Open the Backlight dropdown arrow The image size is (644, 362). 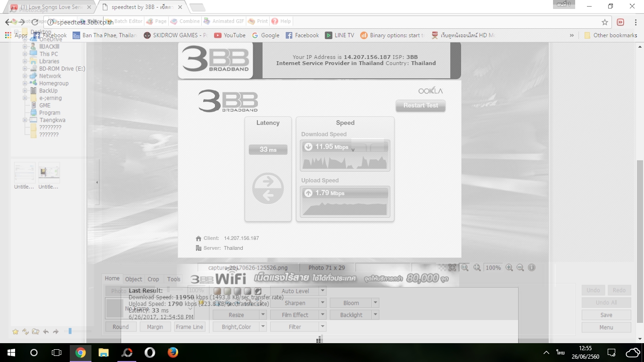pyautogui.click(x=376, y=315)
